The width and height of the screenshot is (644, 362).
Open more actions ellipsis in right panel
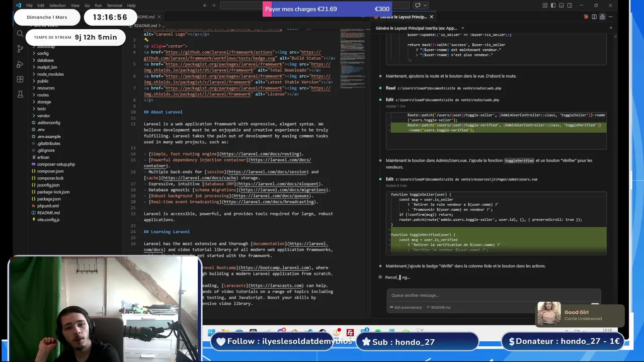click(x=610, y=17)
